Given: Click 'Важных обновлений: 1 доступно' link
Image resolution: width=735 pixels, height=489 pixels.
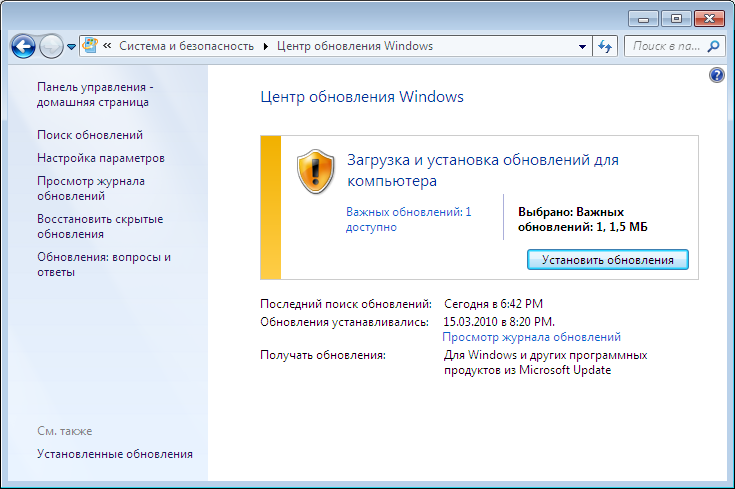Looking at the screenshot, I should 408,219.
